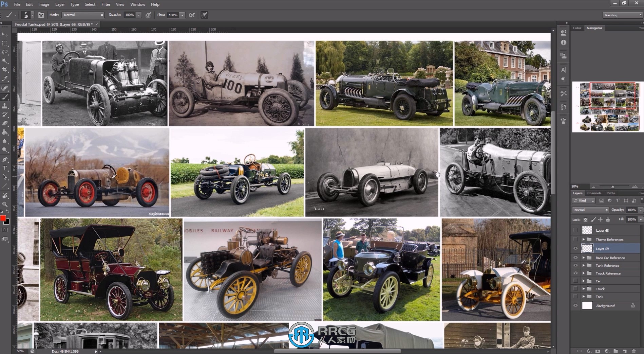Open the Window menu
Image resolution: width=644 pixels, height=354 pixels.
tap(138, 4)
